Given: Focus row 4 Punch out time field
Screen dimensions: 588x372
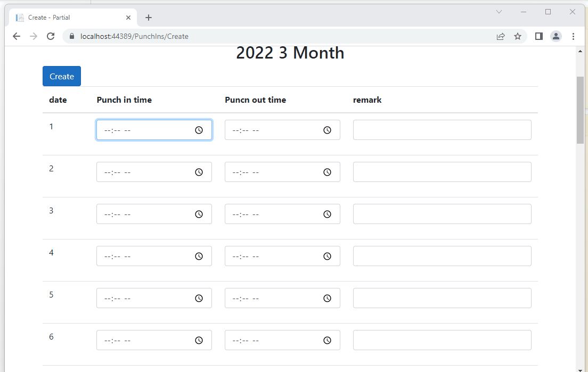Looking at the screenshot, I should (282, 256).
